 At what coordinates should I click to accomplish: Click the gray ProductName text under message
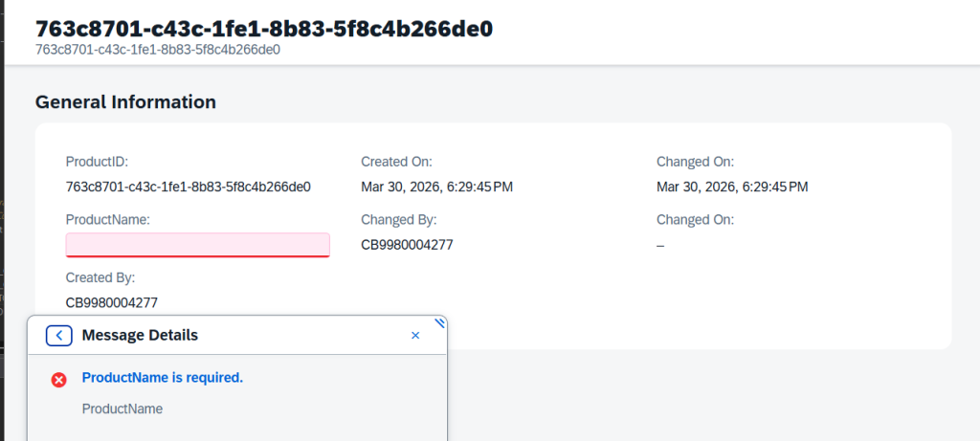122,408
